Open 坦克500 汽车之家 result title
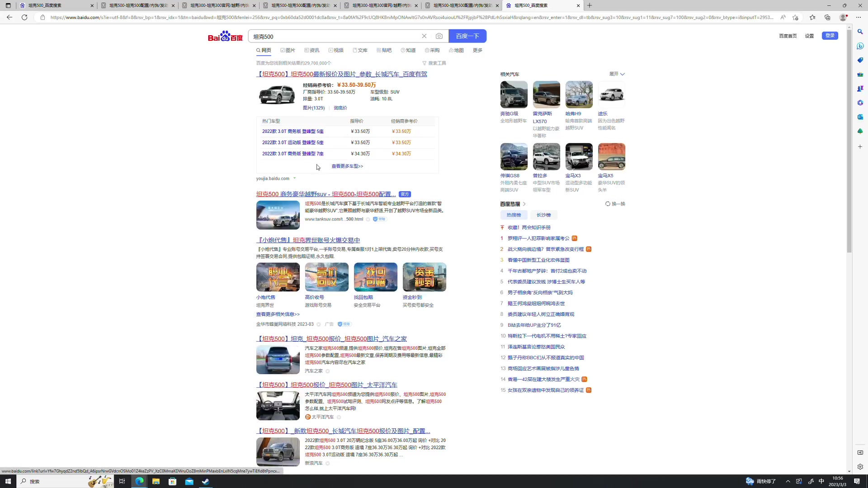 331,339
